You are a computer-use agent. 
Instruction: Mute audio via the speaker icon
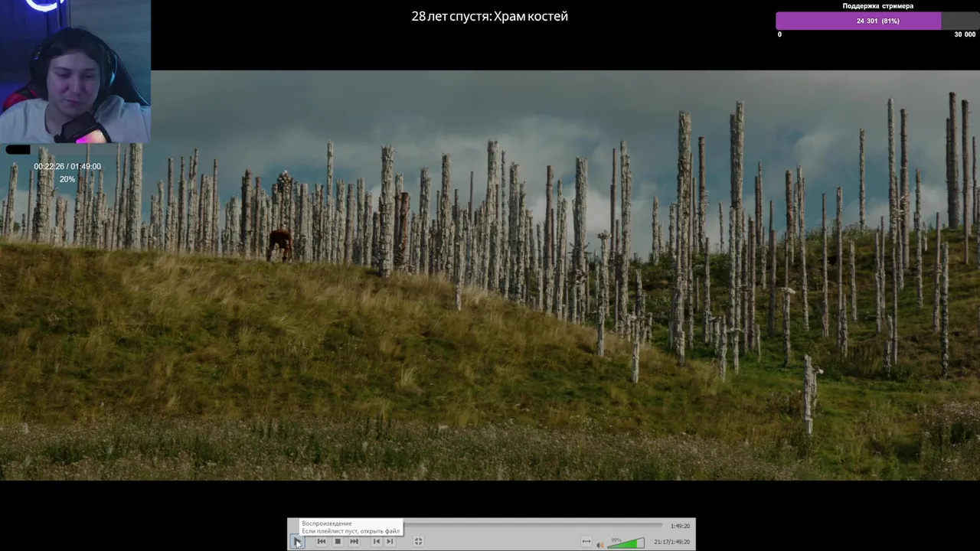tap(600, 544)
